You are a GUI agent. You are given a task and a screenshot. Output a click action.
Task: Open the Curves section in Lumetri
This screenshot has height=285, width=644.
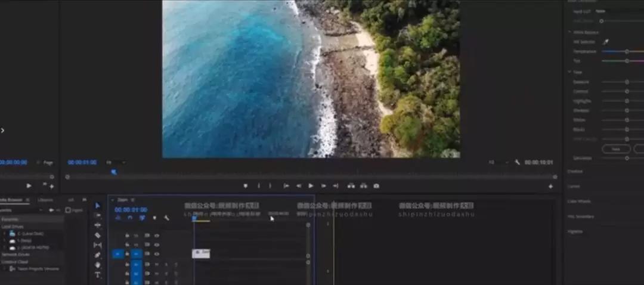pyautogui.click(x=574, y=187)
